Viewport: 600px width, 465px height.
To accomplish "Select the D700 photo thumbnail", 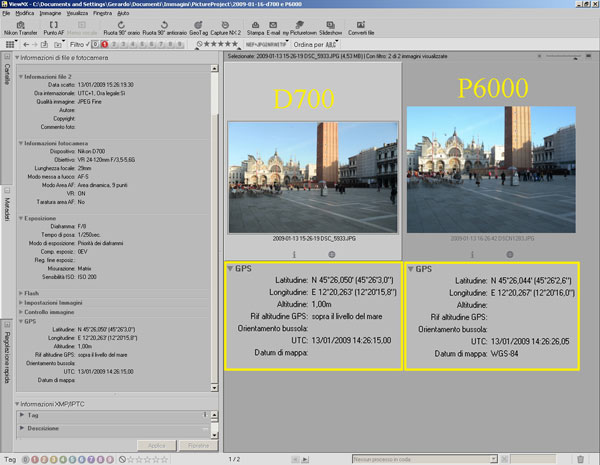I will coord(313,177).
